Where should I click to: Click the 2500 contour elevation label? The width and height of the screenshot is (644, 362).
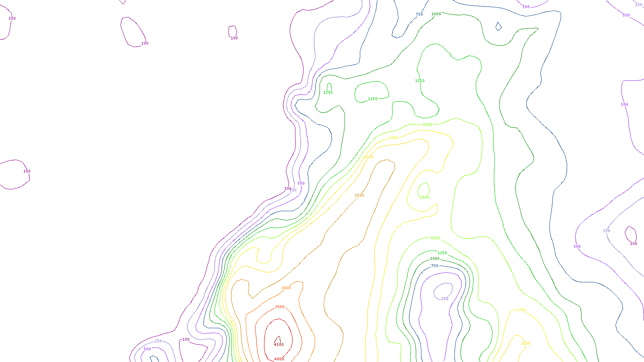point(359,195)
